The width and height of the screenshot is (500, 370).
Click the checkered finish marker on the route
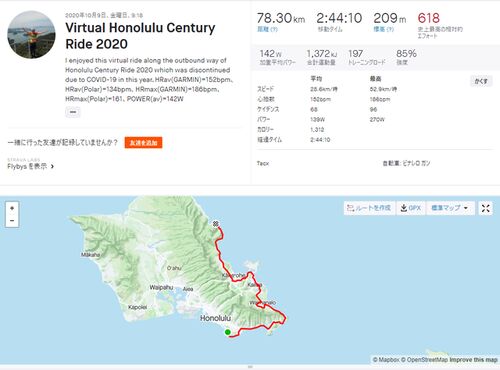216,224
